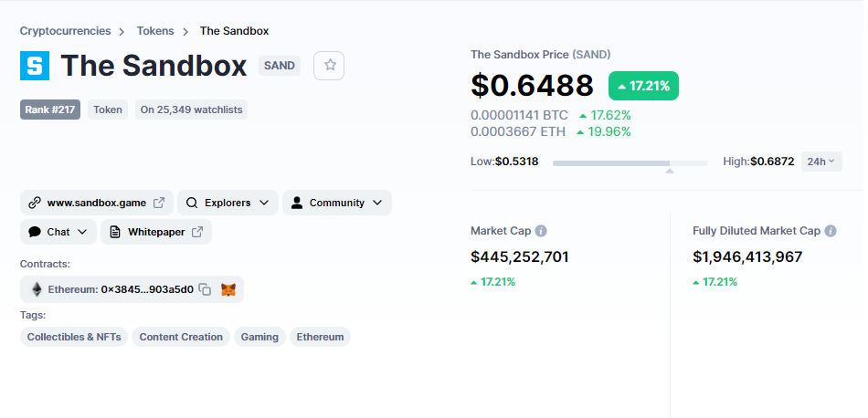Copy the Ethereum contract address
The height and width of the screenshot is (418, 868).
point(205,289)
